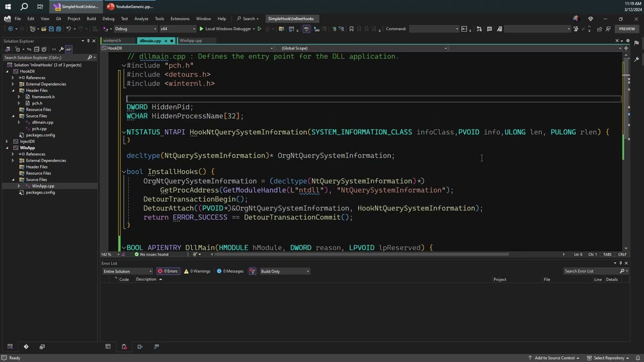Collapse the HookDll project node

click(7, 71)
